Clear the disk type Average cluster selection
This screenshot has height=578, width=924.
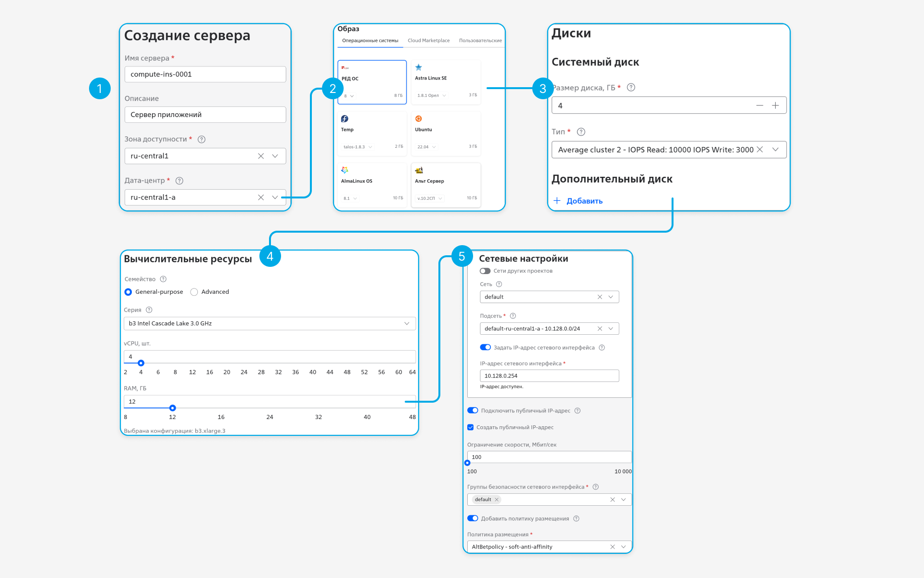pyautogui.click(x=760, y=150)
